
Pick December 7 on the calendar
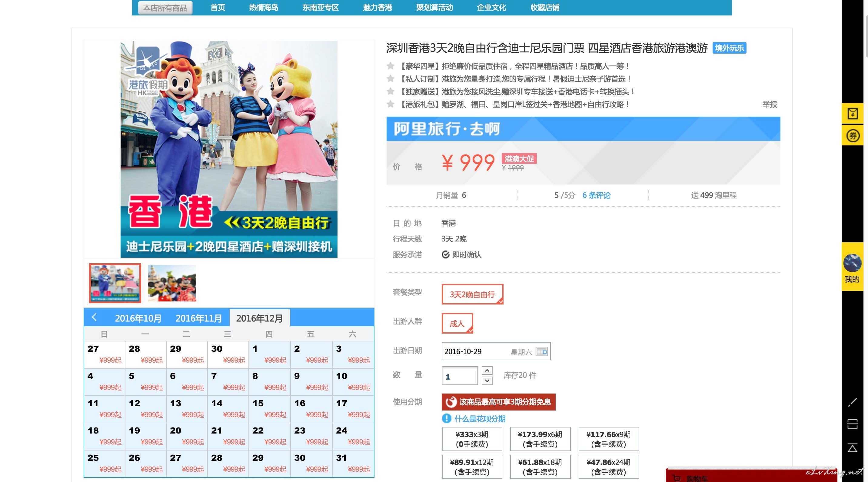pyautogui.click(x=228, y=382)
